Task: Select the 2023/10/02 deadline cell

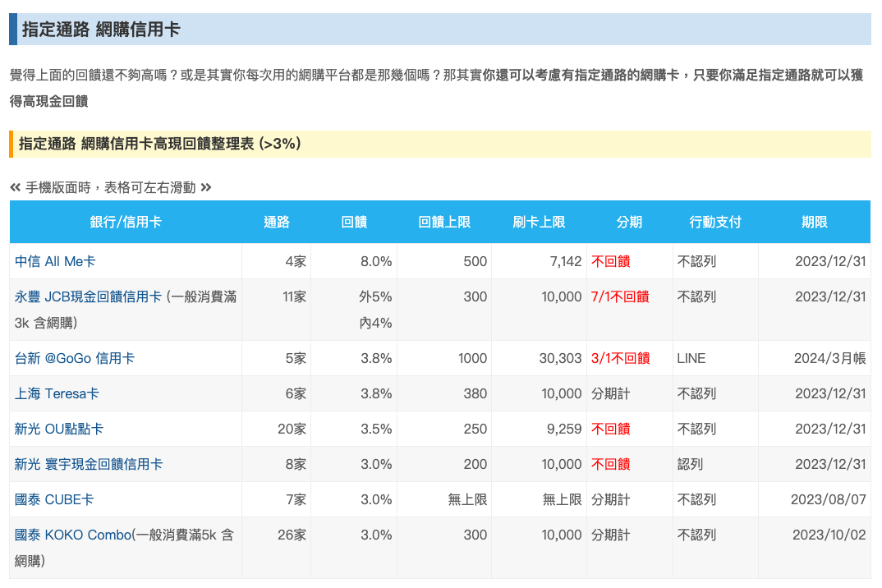Action: (815, 548)
